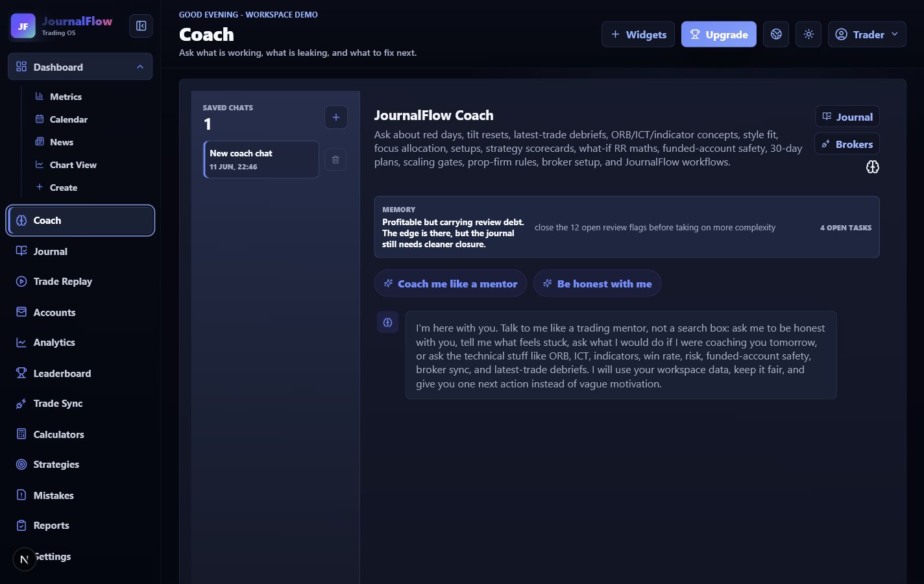924x584 pixels.
Task: Delete the 'New coach chat' trash icon
Action: point(335,160)
